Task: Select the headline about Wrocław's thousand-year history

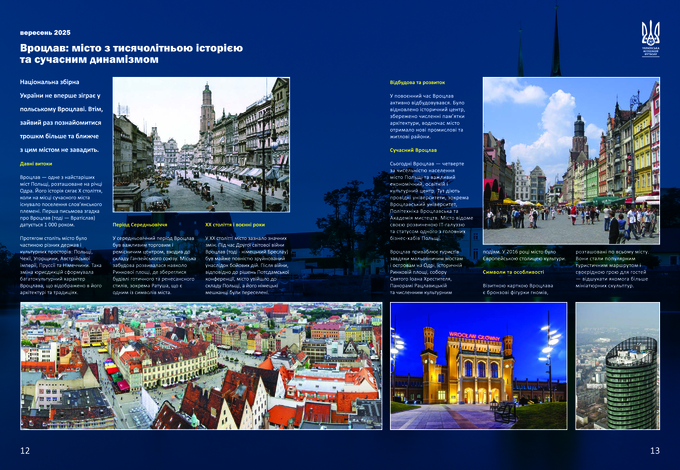Action: coord(131,54)
